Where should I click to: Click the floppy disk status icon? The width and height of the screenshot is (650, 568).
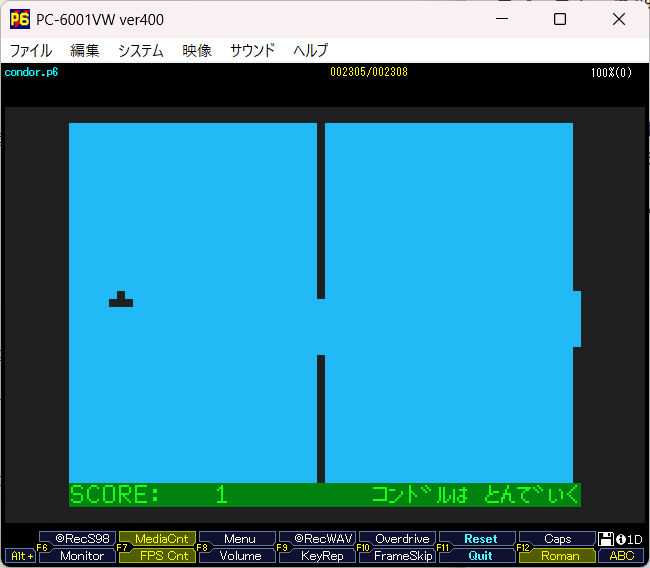pyautogui.click(x=607, y=539)
